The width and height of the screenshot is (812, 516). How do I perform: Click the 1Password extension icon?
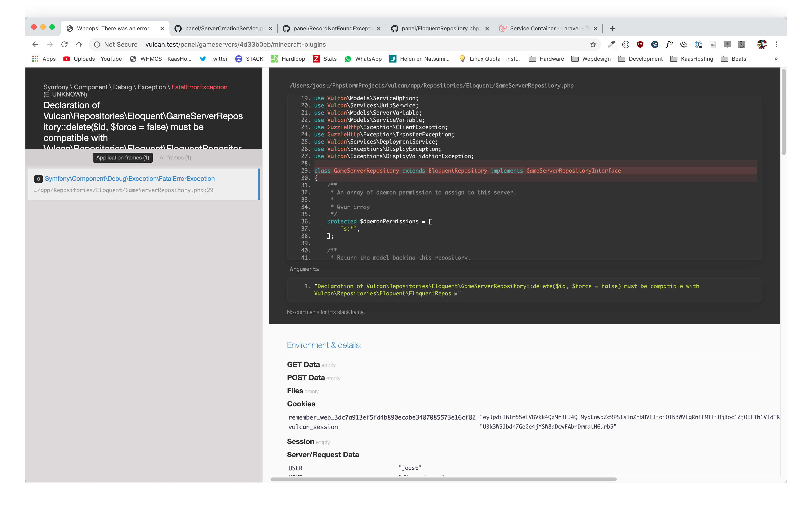pyautogui.click(x=698, y=44)
